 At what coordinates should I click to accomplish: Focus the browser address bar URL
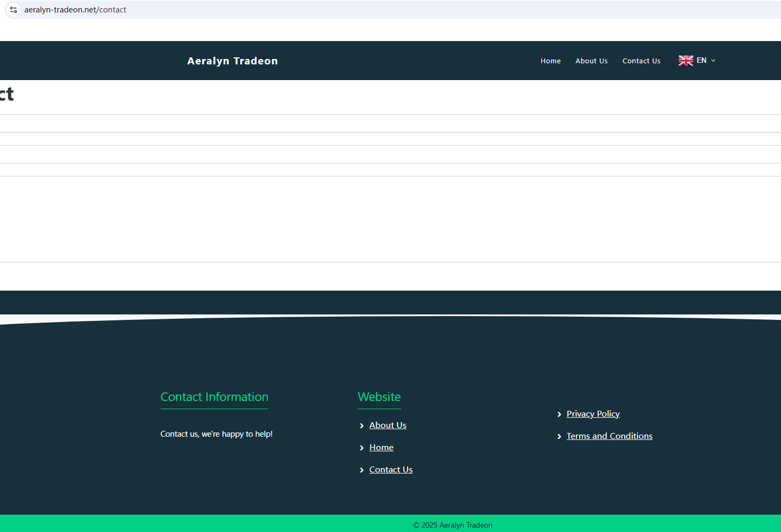point(75,10)
